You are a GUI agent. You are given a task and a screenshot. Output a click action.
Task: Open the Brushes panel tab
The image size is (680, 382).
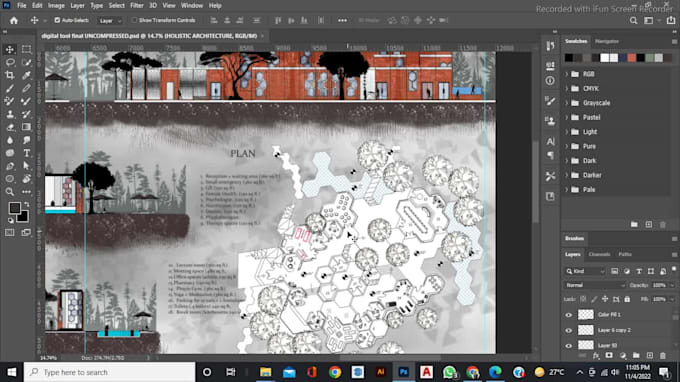pos(574,238)
